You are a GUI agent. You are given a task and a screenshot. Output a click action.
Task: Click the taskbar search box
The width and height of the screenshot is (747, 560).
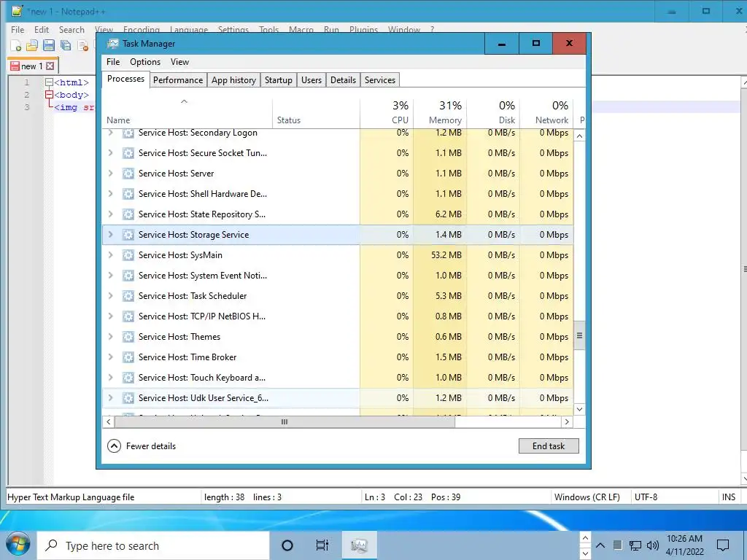coord(153,545)
